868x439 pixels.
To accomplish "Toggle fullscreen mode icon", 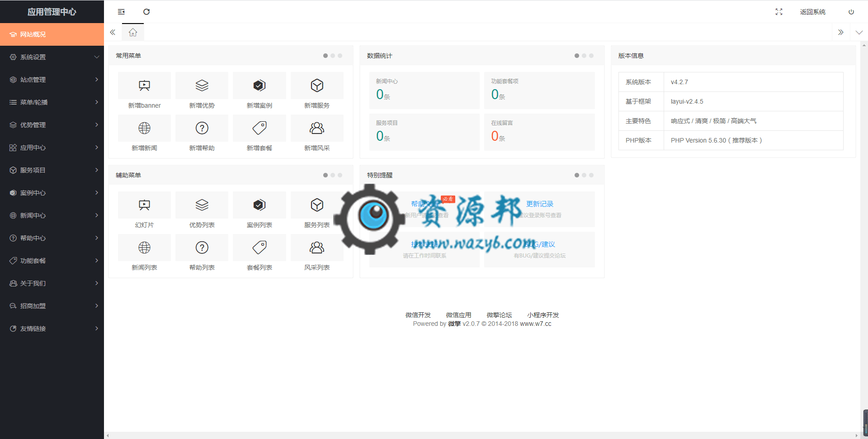I will (x=778, y=12).
